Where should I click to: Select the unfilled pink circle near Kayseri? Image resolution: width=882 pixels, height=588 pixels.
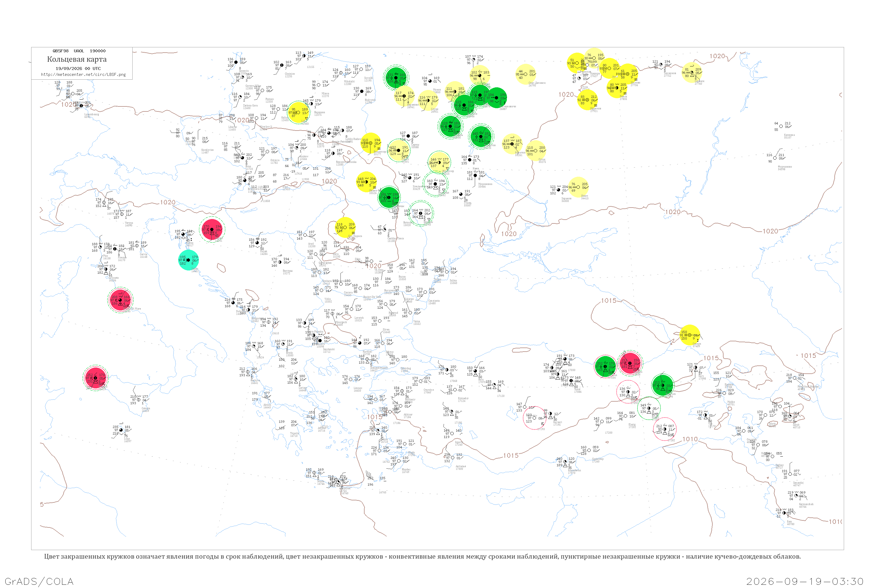click(x=535, y=418)
